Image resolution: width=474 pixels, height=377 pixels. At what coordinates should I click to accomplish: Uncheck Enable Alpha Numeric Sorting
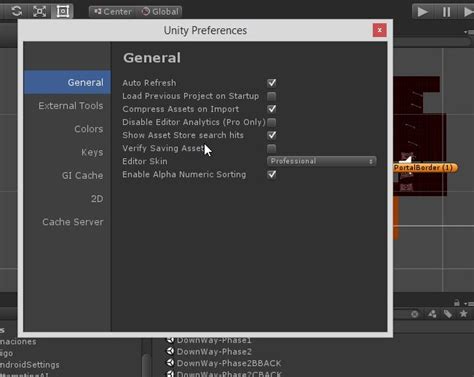point(272,174)
